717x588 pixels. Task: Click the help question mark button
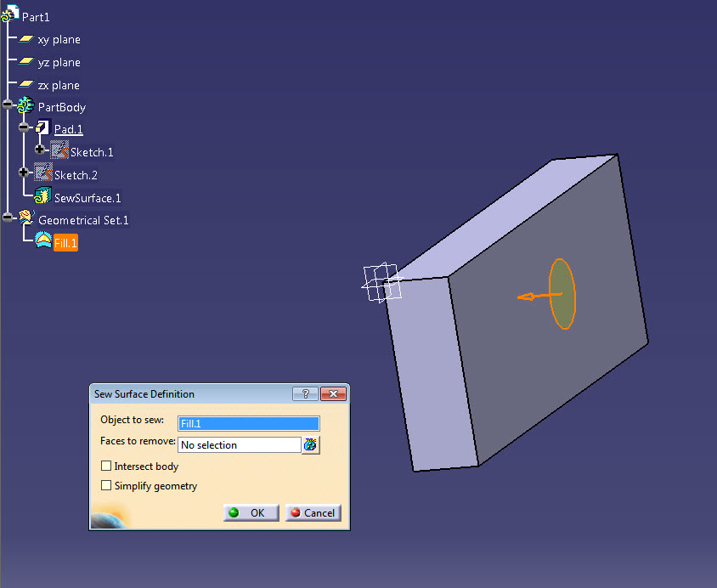305,394
